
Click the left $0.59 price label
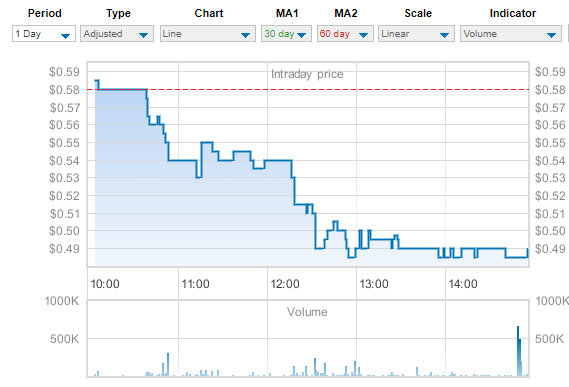pos(64,72)
